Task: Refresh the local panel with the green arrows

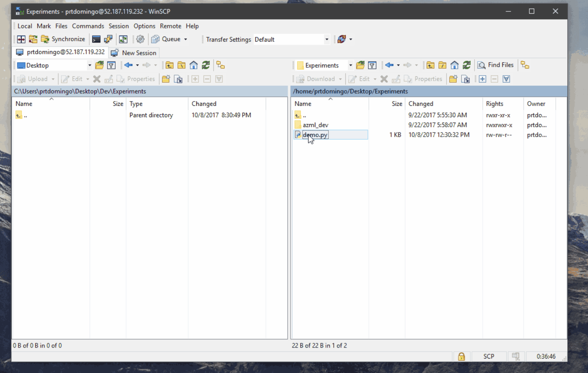Action: pos(206,65)
